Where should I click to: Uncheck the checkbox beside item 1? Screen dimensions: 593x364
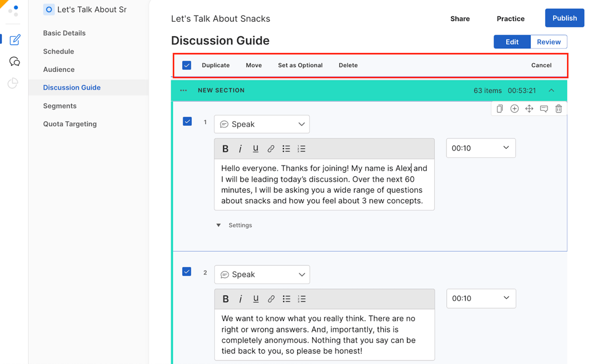(187, 121)
